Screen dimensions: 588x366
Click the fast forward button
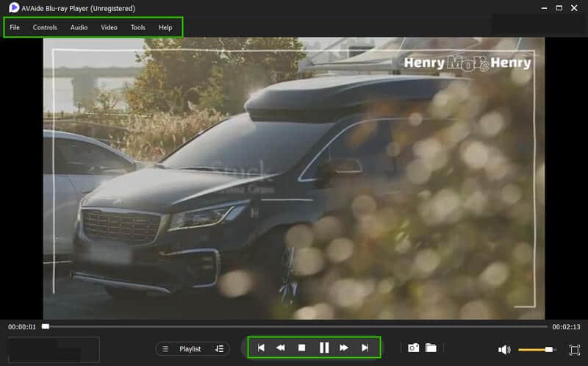(344, 348)
